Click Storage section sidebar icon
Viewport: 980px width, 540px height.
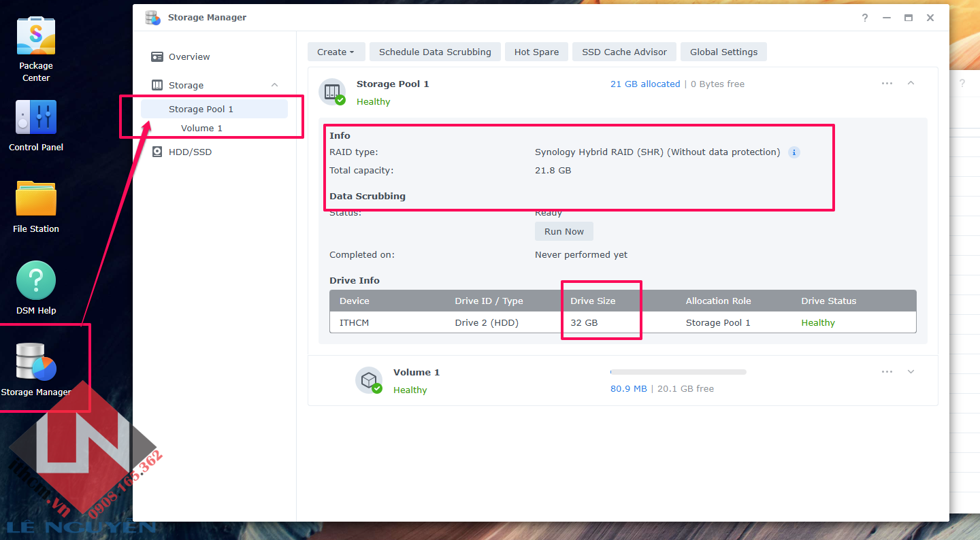pos(157,85)
